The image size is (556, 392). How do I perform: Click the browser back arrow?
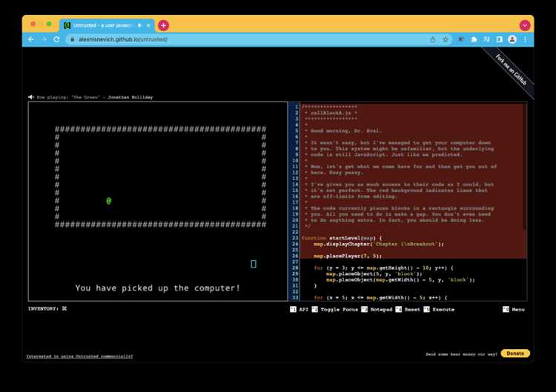point(31,39)
